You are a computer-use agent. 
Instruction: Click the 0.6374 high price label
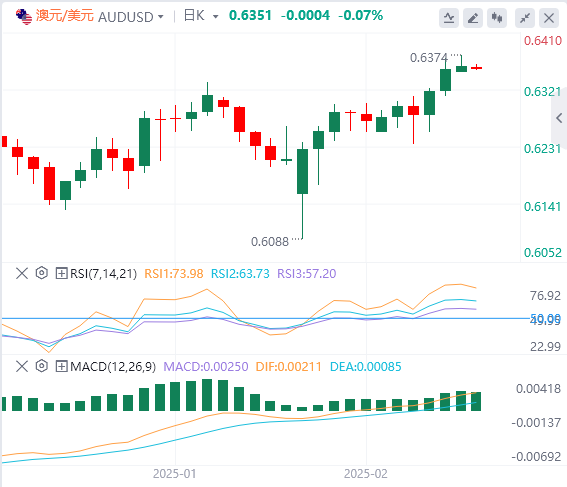[x=429, y=58]
